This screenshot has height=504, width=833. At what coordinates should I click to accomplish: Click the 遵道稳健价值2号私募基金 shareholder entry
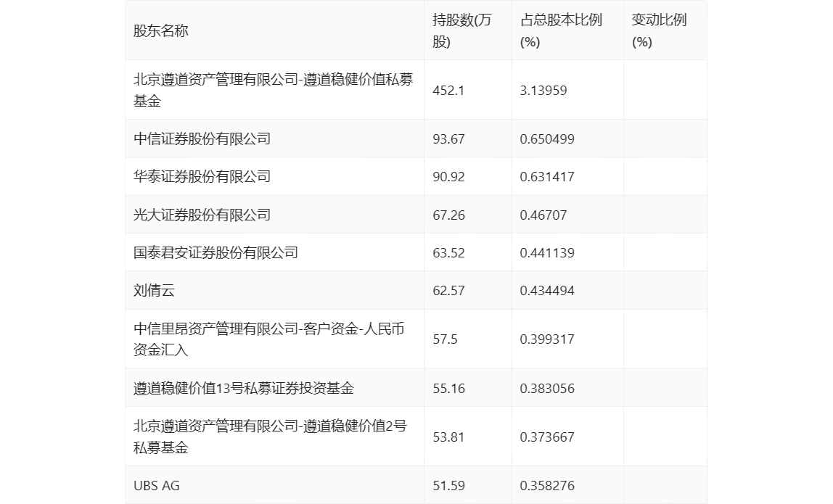coord(270,437)
